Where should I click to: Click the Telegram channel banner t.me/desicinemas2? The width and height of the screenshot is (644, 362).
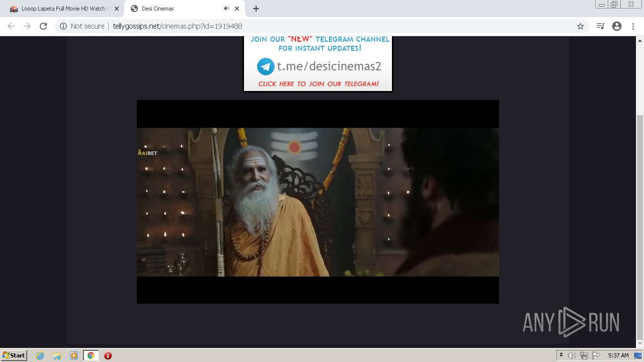coord(317,63)
